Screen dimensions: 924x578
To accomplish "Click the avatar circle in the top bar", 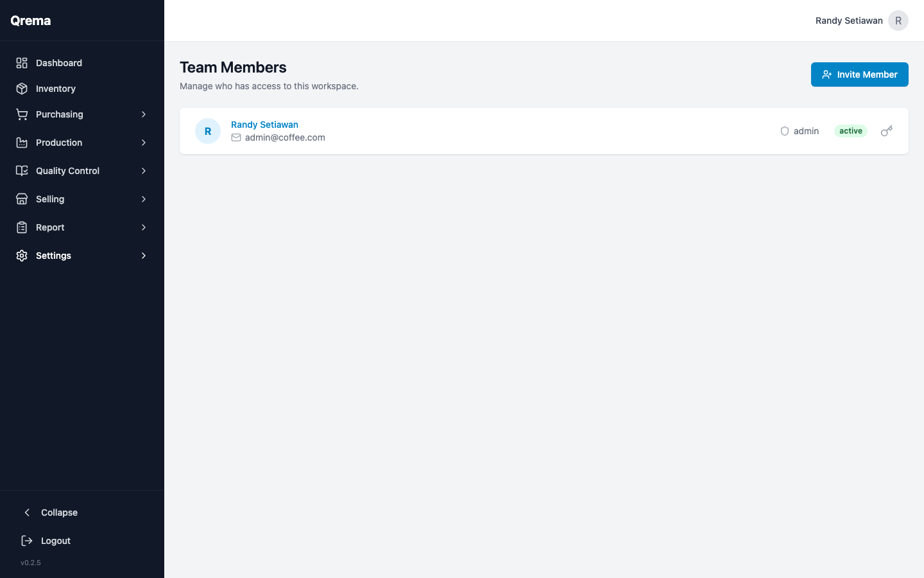I will (x=898, y=20).
